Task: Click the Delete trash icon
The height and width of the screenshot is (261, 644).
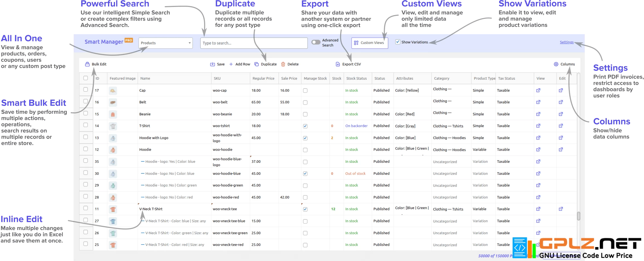Action: [x=283, y=64]
